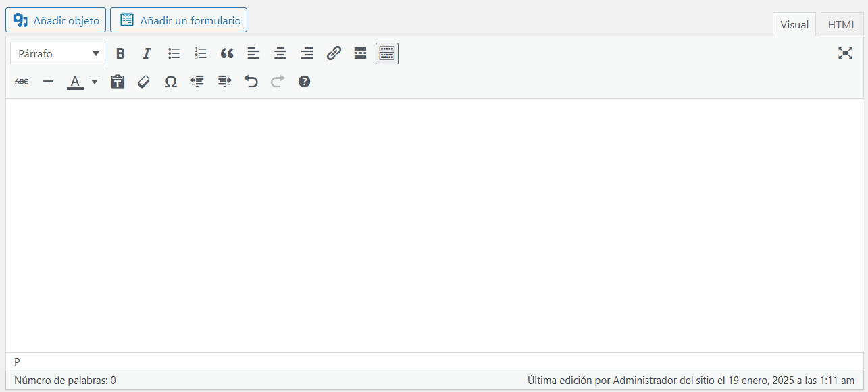Toggle strikethrough formatting
Screen dimensions: 868x392
coord(22,82)
